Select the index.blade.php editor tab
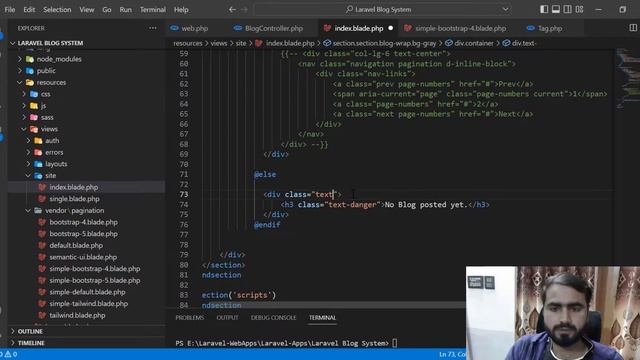 click(358, 28)
